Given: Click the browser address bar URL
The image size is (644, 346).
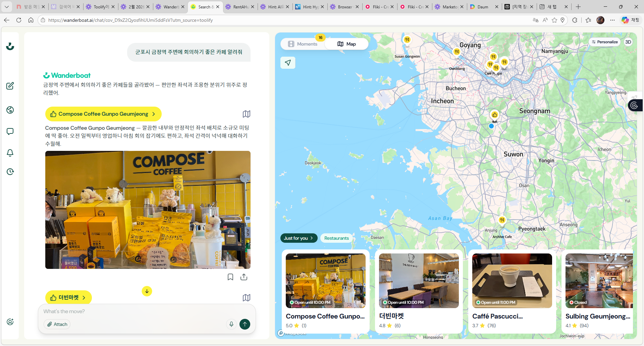Looking at the screenshot, I should pyautogui.click(x=130, y=20).
